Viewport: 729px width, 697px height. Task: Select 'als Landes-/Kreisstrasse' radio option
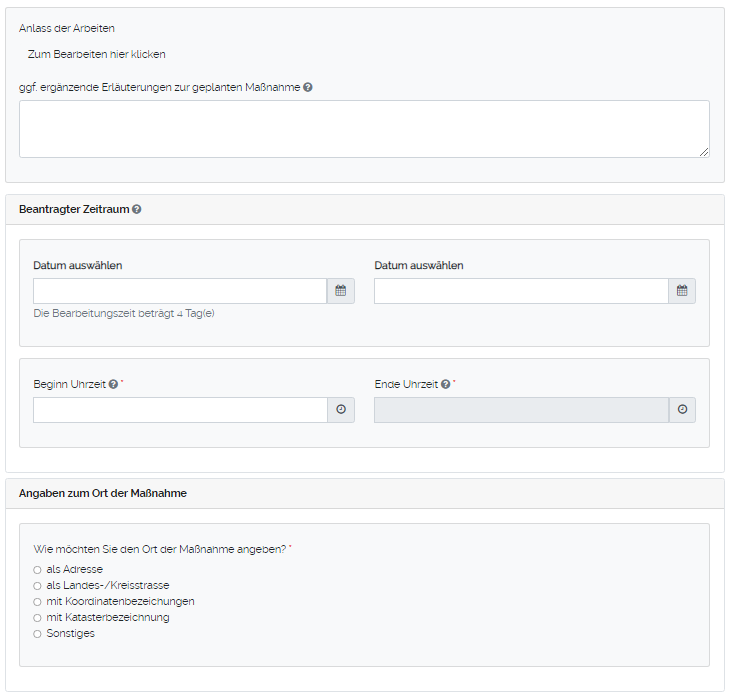38,586
